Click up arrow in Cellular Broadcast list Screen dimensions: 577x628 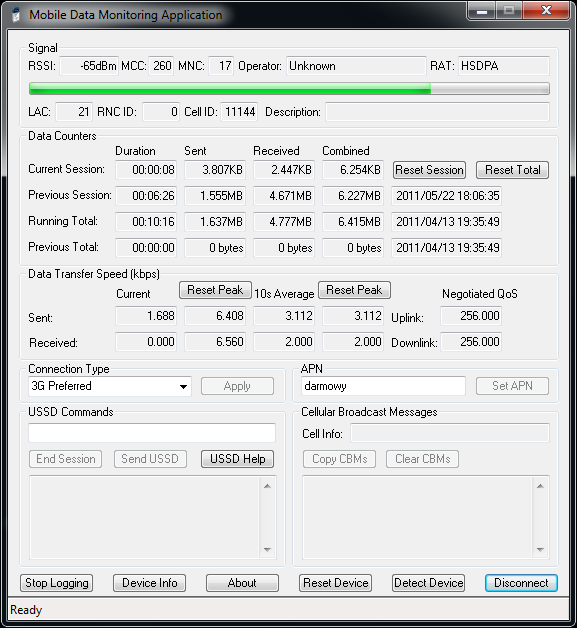[540, 486]
